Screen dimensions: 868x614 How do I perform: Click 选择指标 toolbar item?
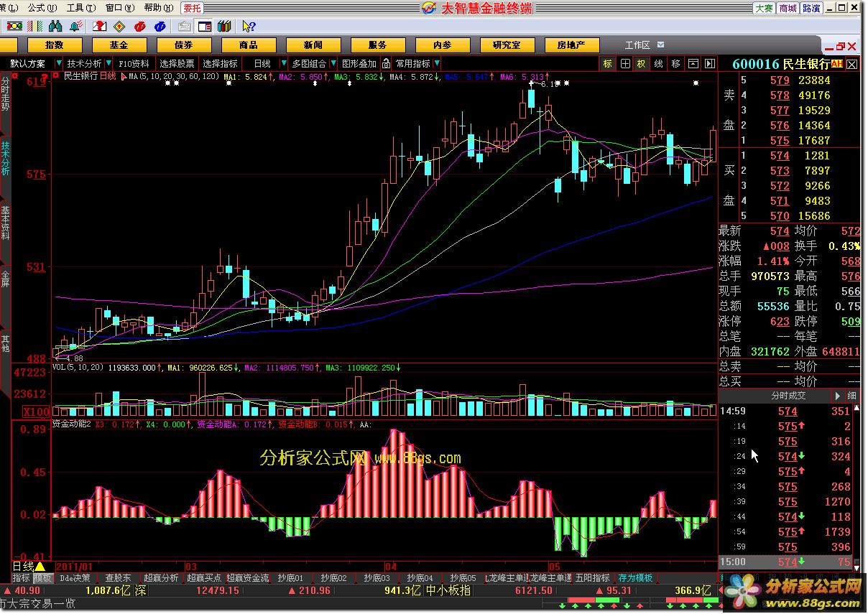click(x=220, y=64)
